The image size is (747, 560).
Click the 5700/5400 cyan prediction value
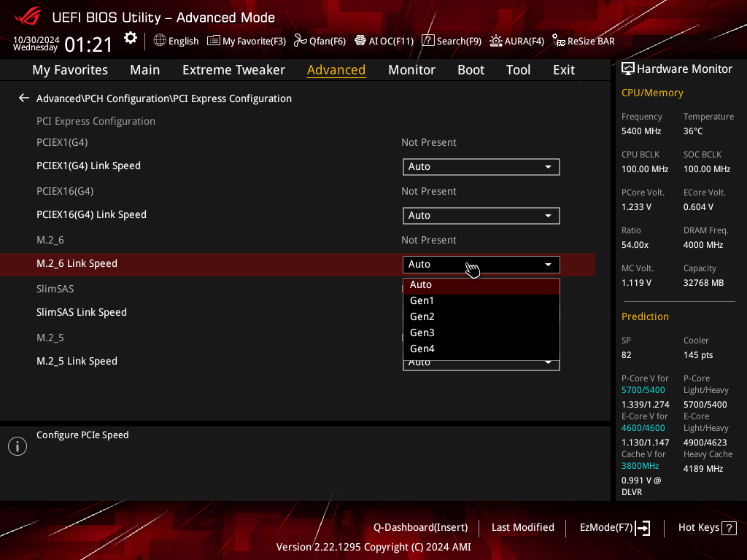pos(643,390)
